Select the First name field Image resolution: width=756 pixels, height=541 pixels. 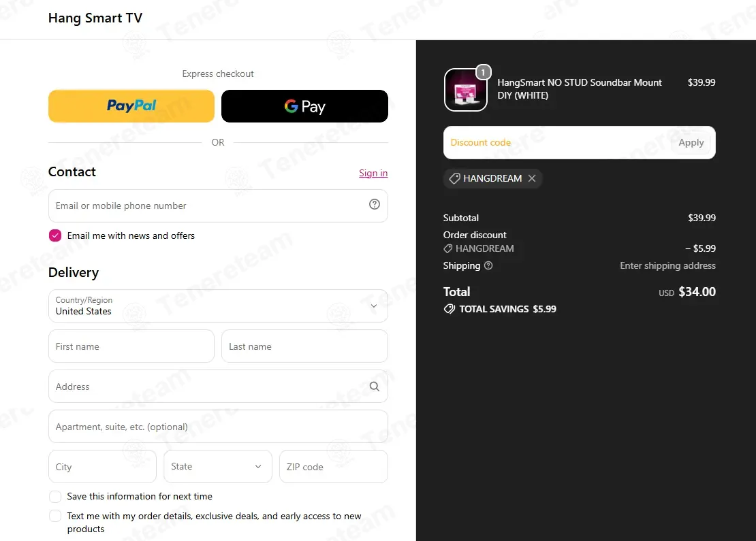tap(131, 346)
